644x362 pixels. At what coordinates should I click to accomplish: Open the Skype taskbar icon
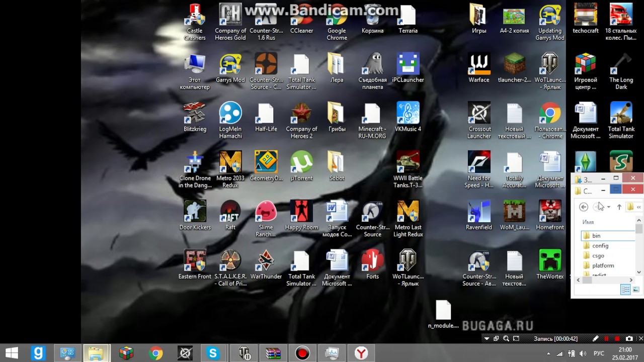(x=213, y=353)
